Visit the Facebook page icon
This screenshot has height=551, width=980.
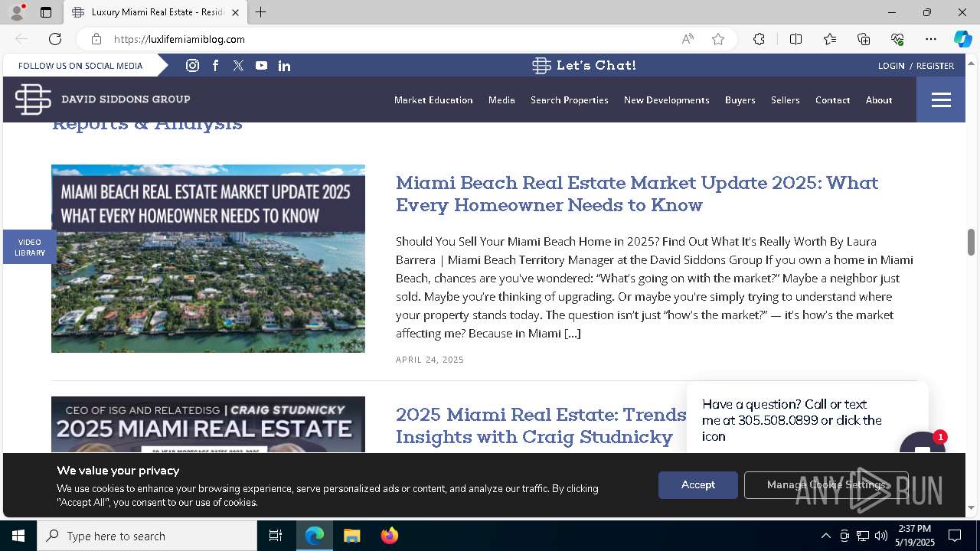coord(215,66)
